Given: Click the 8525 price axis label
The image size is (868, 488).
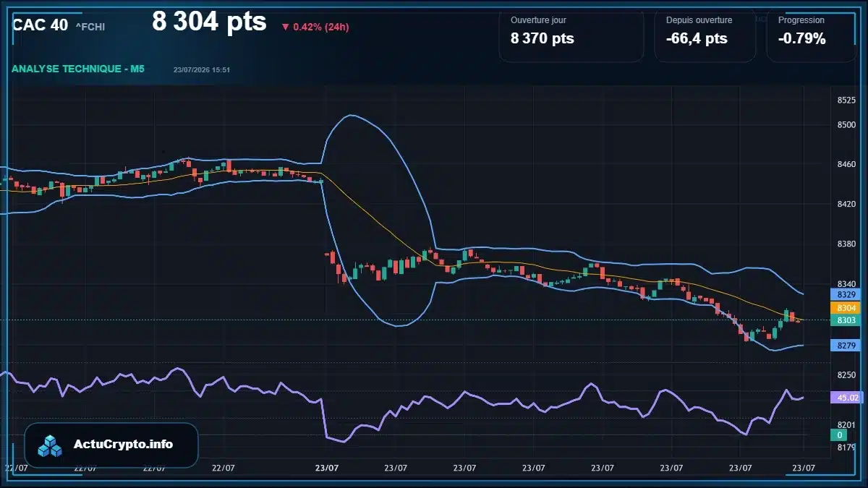Looking at the screenshot, I should pyautogui.click(x=846, y=100).
